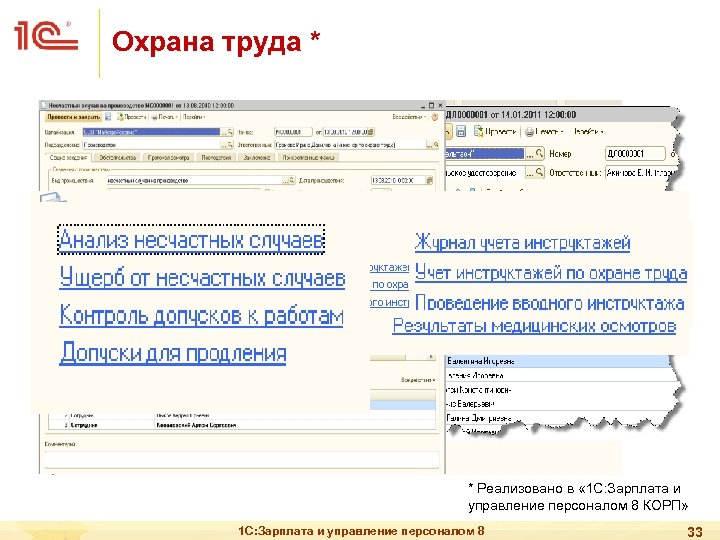720x540 pixels.
Task: Switch to the 'Последствия' tab
Action: click(216, 158)
